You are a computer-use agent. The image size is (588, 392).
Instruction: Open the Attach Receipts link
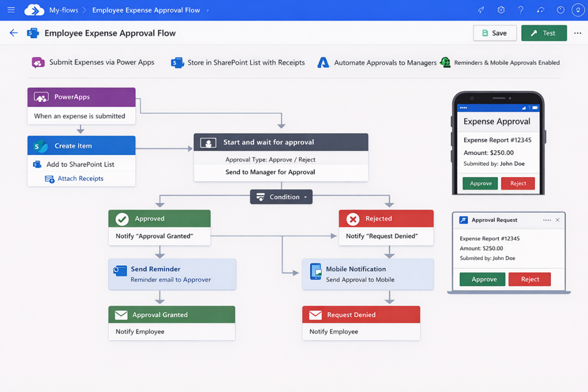[80, 179]
